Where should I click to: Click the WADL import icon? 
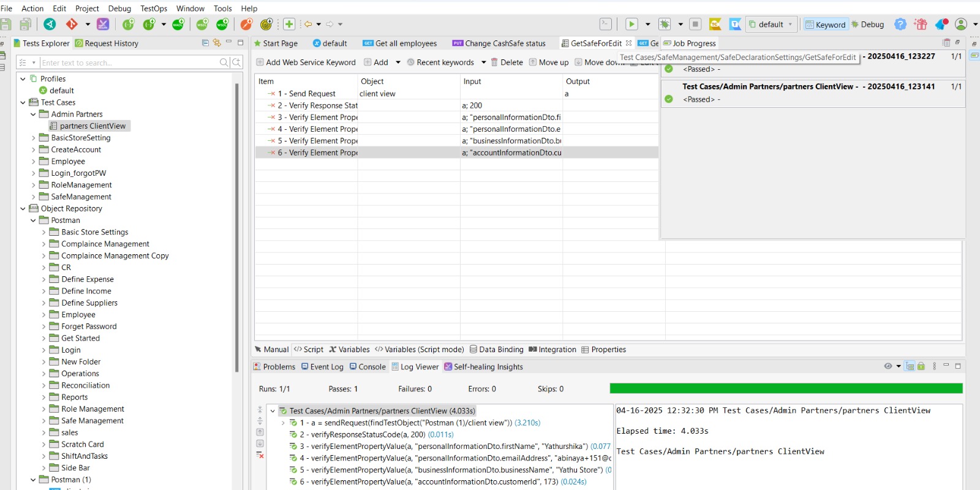178,24
